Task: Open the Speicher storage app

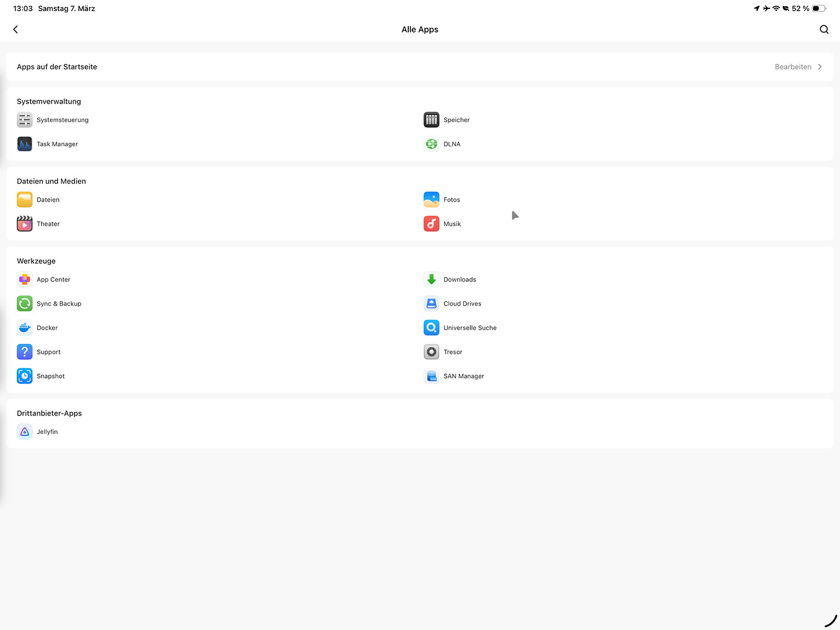Action: tap(431, 120)
